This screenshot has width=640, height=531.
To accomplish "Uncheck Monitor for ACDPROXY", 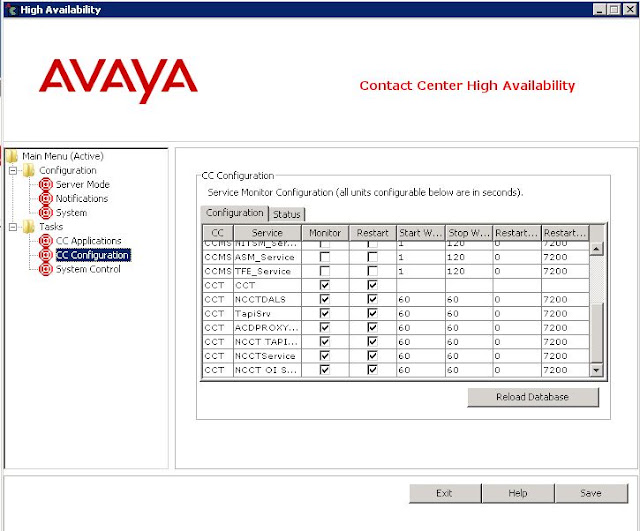I will pyautogui.click(x=324, y=327).
